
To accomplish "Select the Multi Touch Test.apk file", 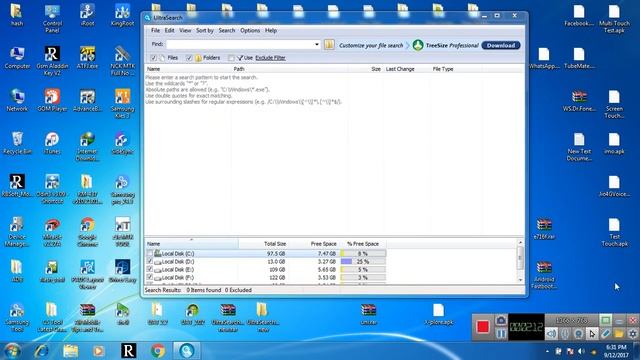I will [614, 19].
